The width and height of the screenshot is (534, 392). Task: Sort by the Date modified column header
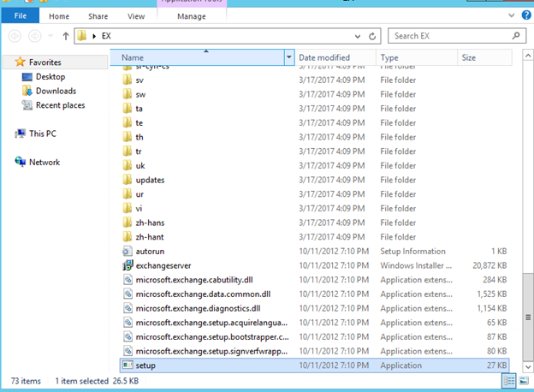click(324, 57)
